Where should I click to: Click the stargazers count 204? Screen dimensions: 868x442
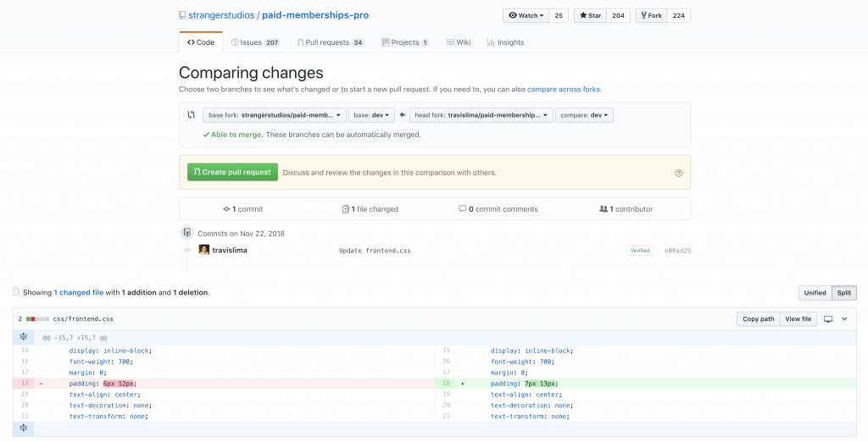618,15
